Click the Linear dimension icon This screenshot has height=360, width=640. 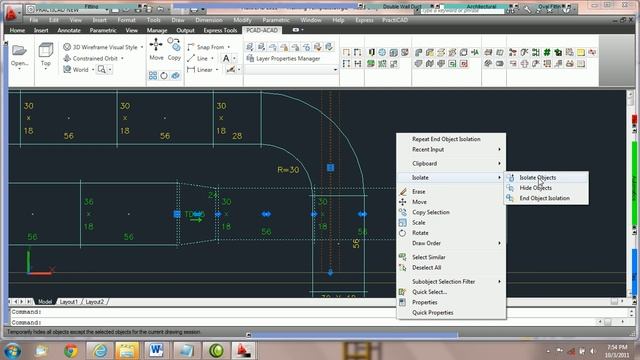[x=191, y=69]
